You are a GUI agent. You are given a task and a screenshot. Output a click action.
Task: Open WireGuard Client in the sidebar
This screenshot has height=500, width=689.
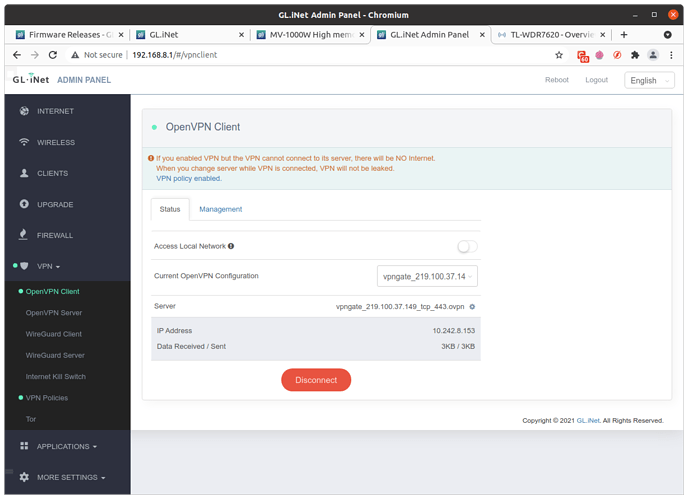pyautogui.click(x=53, y=334)
